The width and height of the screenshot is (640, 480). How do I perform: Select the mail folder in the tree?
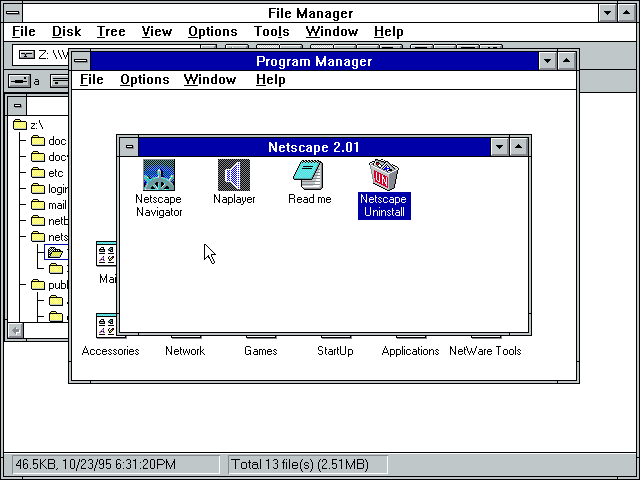point(49,205)
